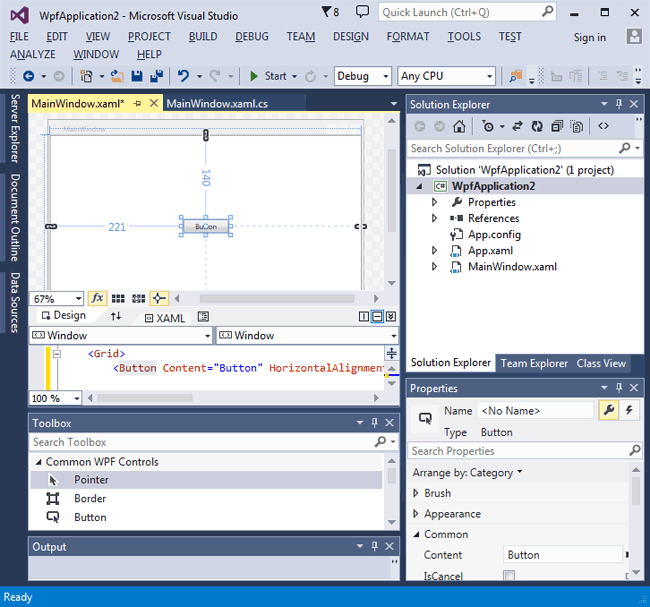Click Sync with Active Document icon
This screenshot has width=650, height=607.
pos(517,126)
